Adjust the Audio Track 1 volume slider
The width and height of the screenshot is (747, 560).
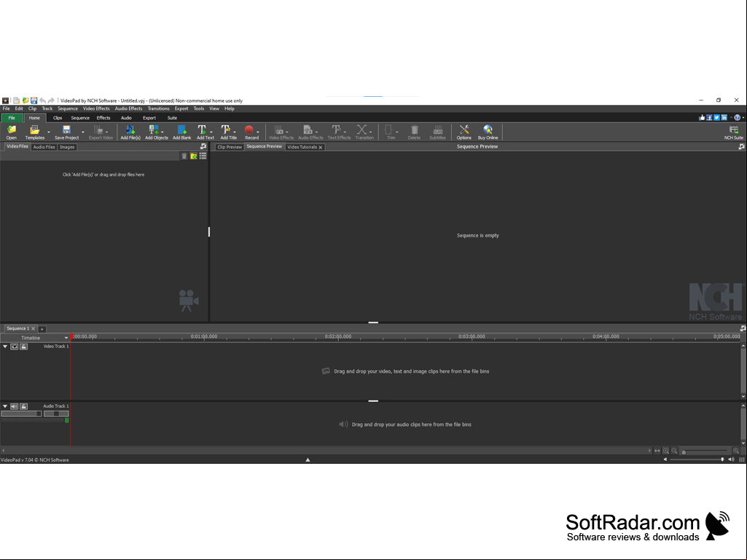[x=21, y=414]
